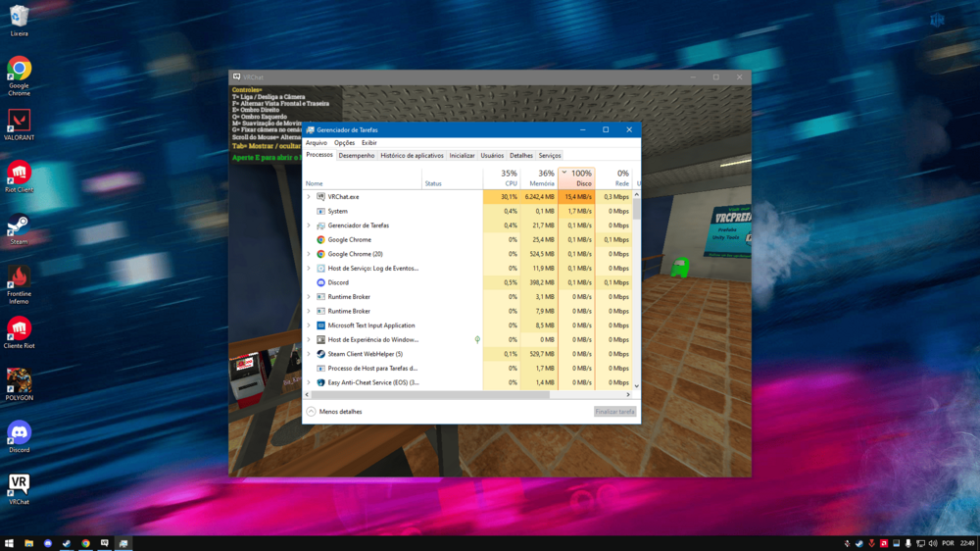Click the Finalizar tarefa button

[614, 412]
